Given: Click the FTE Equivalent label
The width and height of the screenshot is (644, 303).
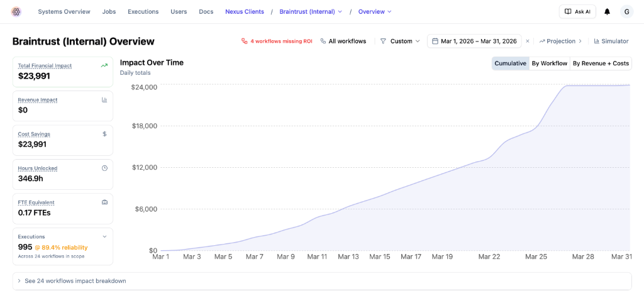Looking at the screenshot, I should pyautogui.click(x=36, y=202).
